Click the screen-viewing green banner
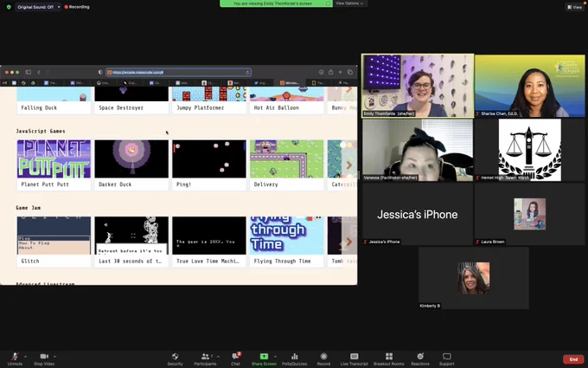Viewport: 588px width, 368px height. tap(276, 3)
